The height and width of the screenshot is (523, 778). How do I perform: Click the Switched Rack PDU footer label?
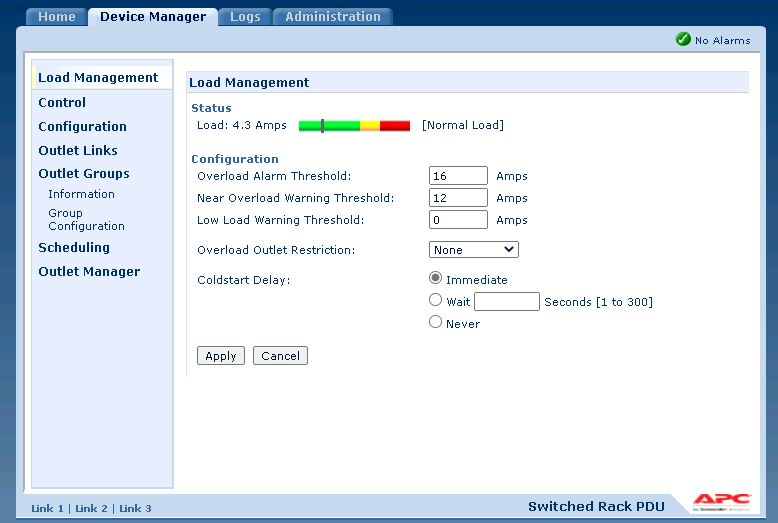(x=596, y=506)
